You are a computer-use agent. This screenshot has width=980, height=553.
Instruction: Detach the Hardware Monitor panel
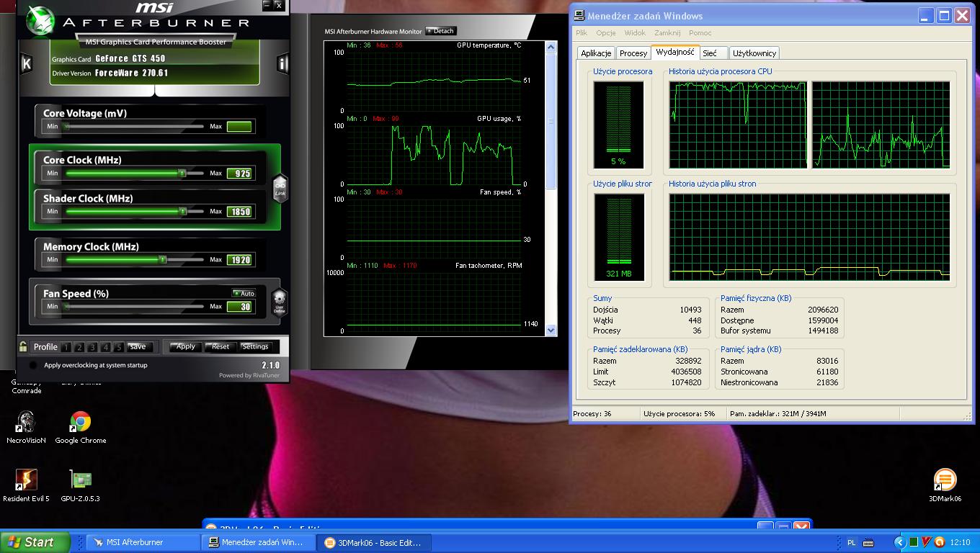tap(440, 31)
